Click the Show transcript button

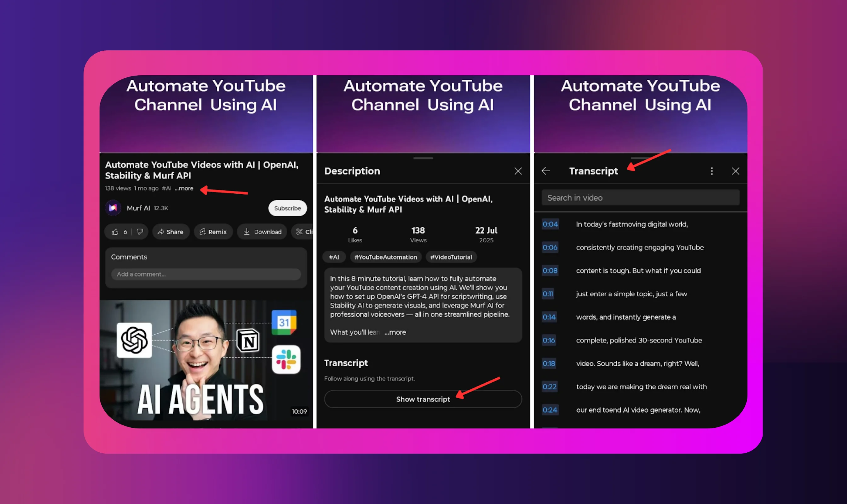(x=423, y=399)
